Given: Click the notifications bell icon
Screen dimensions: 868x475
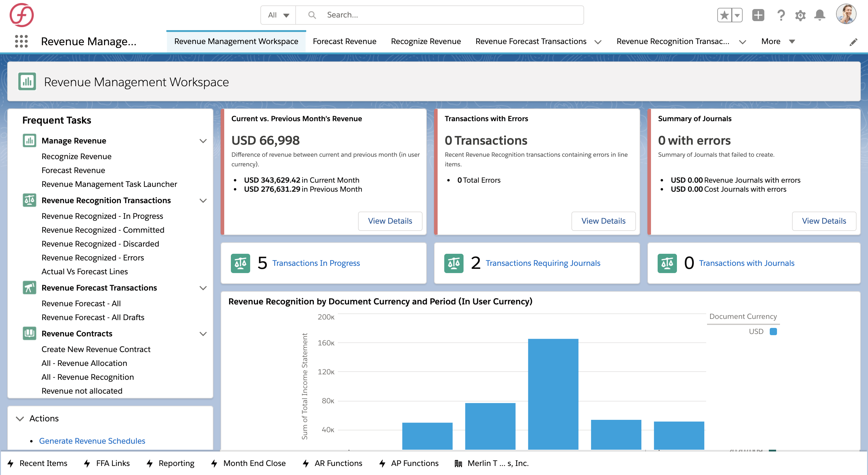Looking at the screenshot, I should pos(819,15).
